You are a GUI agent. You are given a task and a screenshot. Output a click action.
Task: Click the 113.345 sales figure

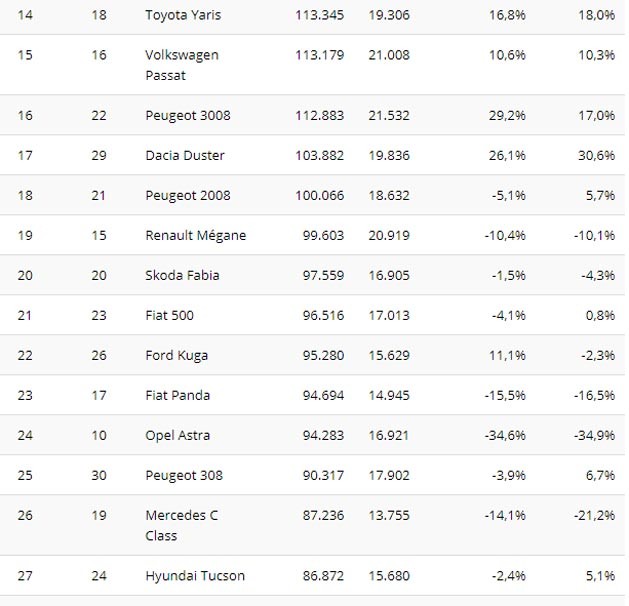pos(320,16)
